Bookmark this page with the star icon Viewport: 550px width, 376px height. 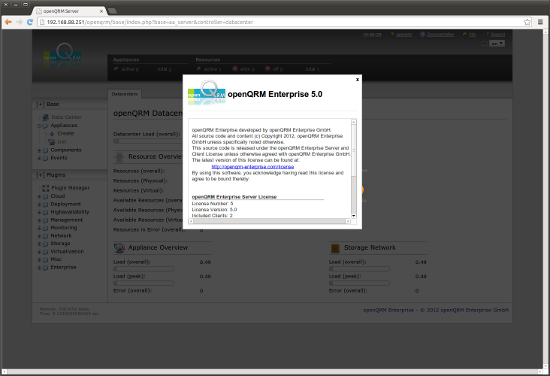click(x=527, y=22)
